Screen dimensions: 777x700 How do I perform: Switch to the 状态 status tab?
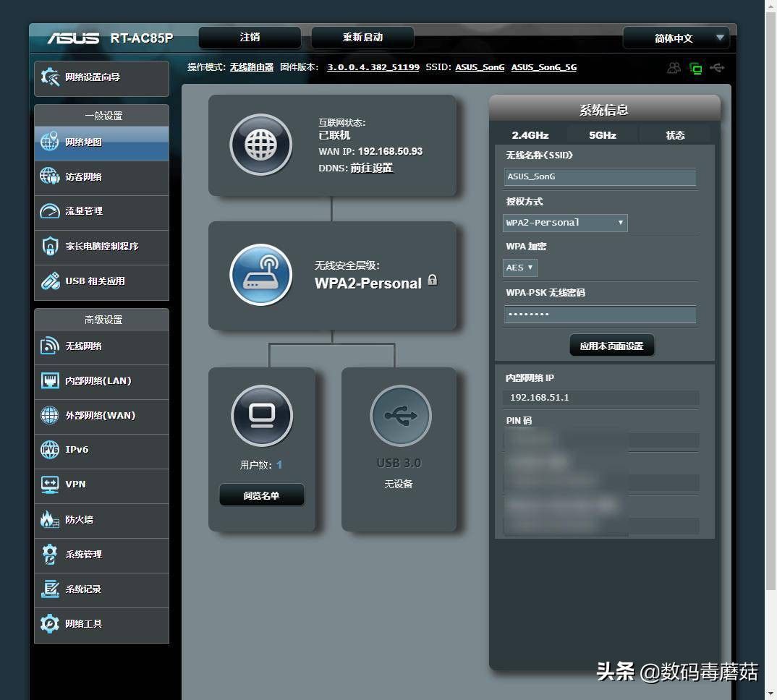click(x=675, y=135)
